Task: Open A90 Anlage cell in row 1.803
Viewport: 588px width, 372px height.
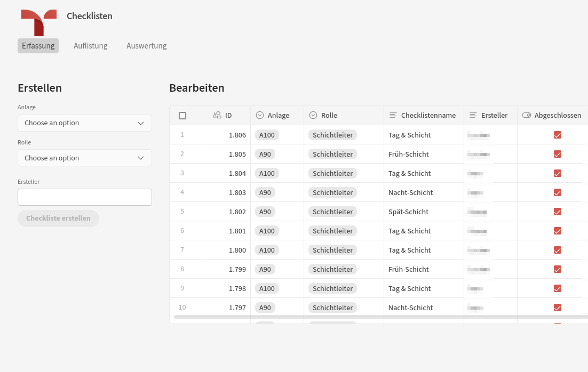Action: click(277, 192)
